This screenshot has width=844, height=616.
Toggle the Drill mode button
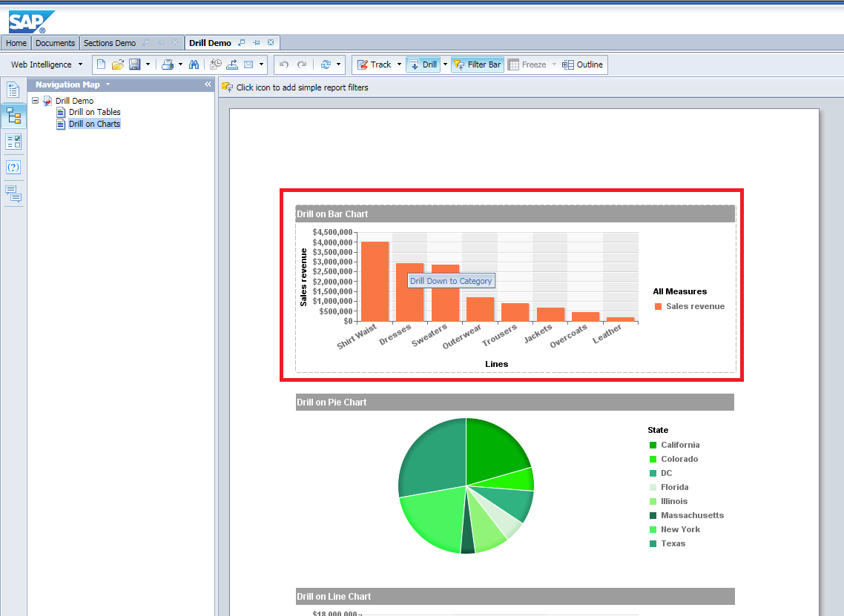[x=423, y=64]
